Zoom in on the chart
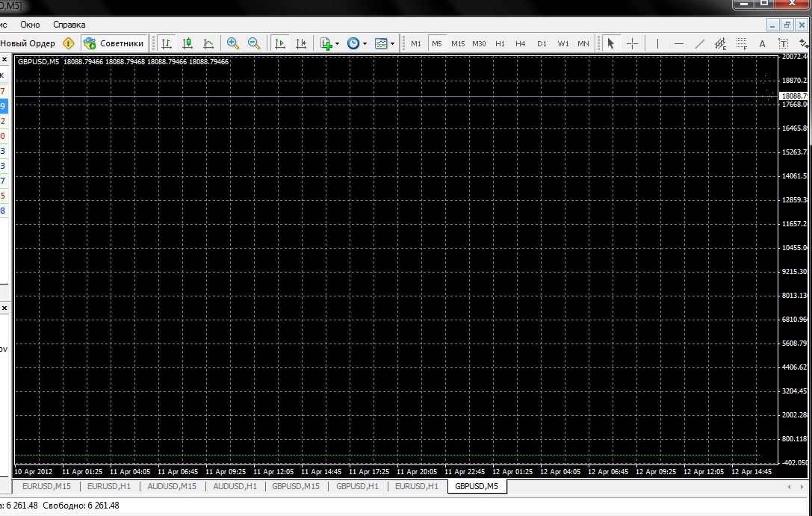Screen dimensions: 812x516 (x=233, y=43)
